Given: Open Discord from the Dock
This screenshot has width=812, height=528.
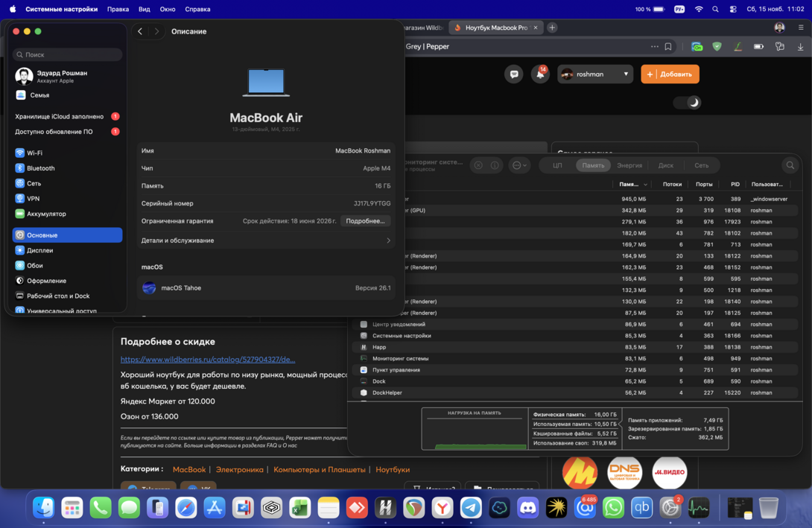Looking at the screenshot, I should pyautogui.click(x=527, y=508).
